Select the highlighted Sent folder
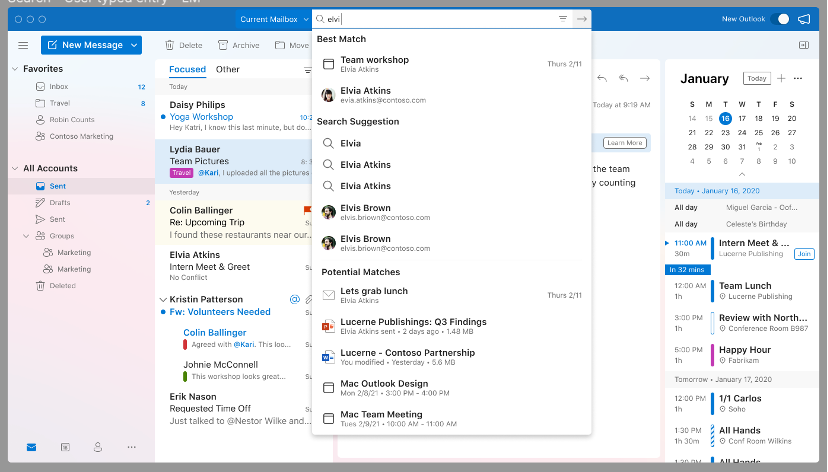This screenshot has width=828, height=472. [81, 186]
